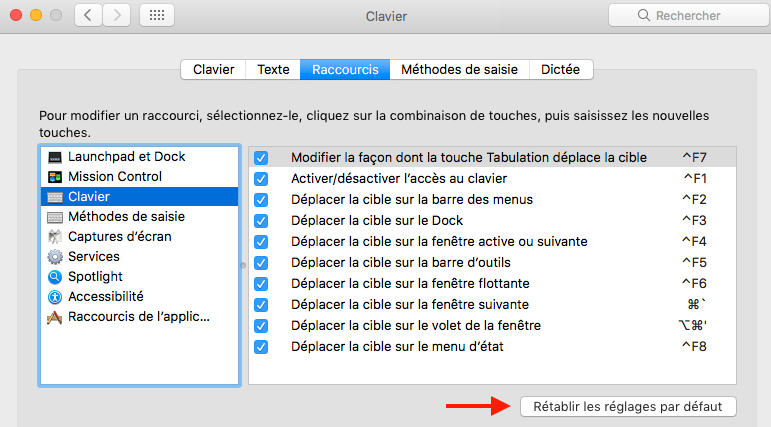This screenshot has width=771, height=427.
Task: Go back with the left arrow button
Action: click(x=88, y=16)
